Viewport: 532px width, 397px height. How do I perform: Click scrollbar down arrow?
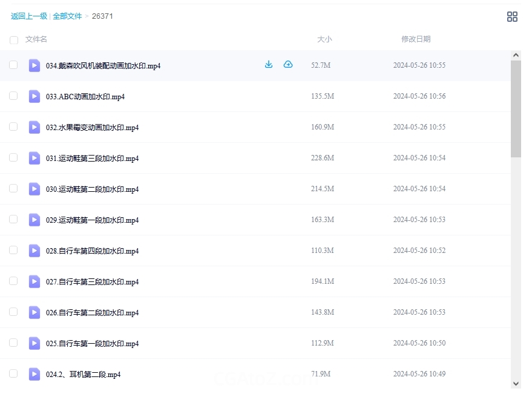[x=516, y=383]
